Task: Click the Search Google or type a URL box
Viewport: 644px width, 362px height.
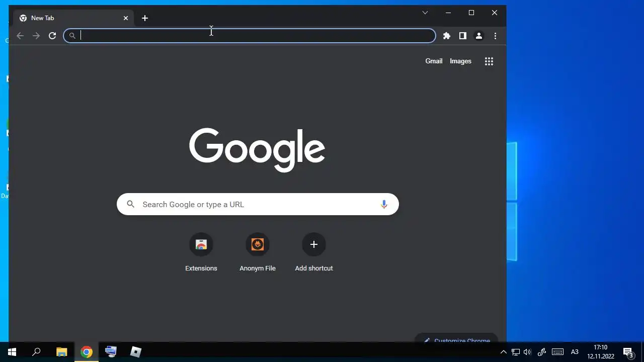Action: (258, 204)
